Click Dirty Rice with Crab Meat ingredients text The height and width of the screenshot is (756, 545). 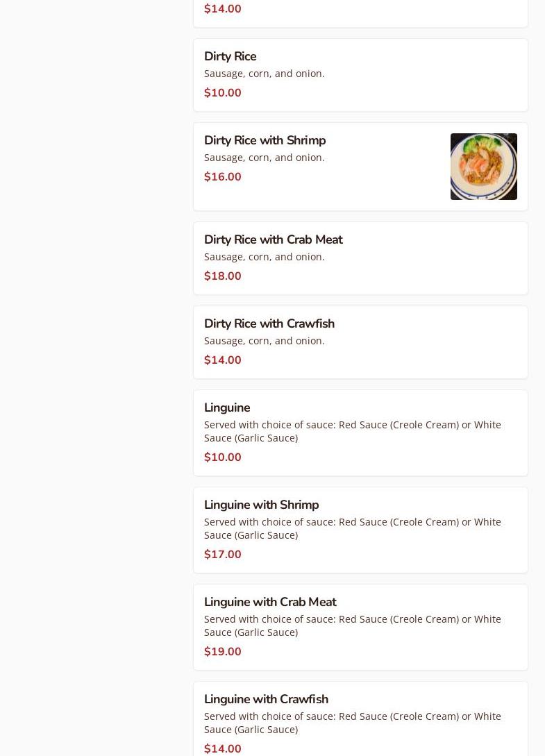click(x=264, y=257)
